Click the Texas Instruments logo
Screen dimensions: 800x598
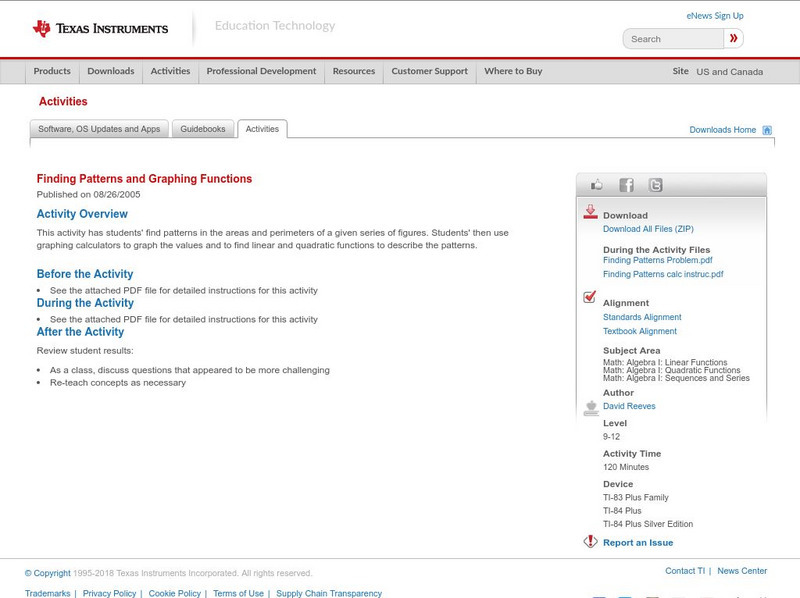100,29
